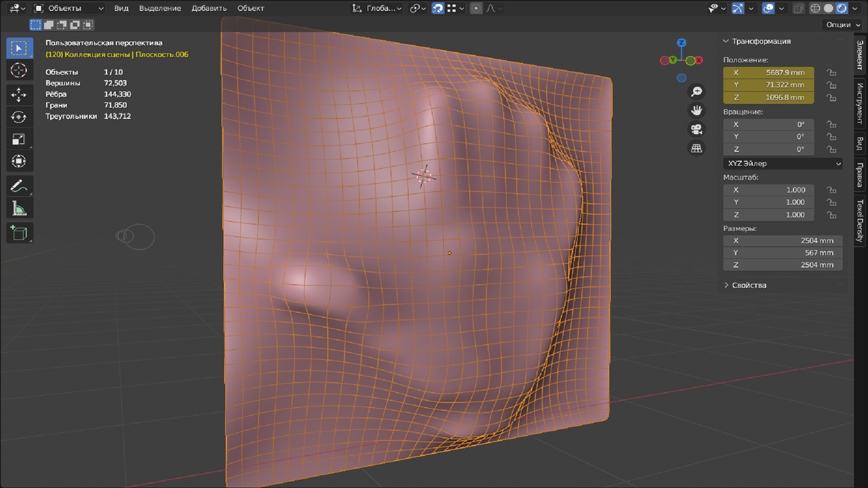Open the Выделение menu
This screenshot has width=868, height=488.
[160, 8]
